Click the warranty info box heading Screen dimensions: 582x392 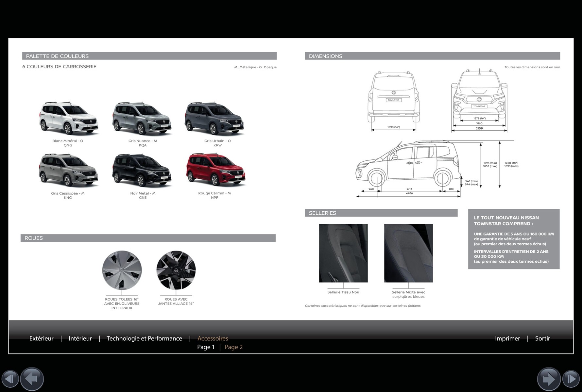(506, 220)
